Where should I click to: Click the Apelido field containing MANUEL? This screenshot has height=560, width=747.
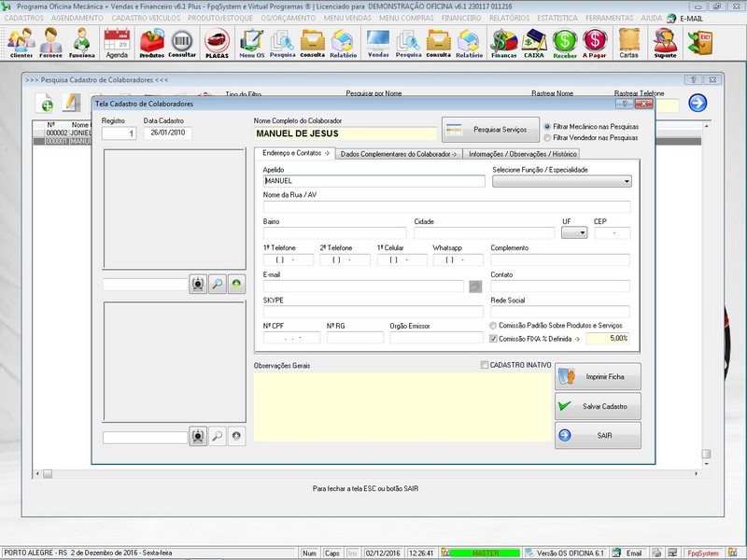point(374,181)
